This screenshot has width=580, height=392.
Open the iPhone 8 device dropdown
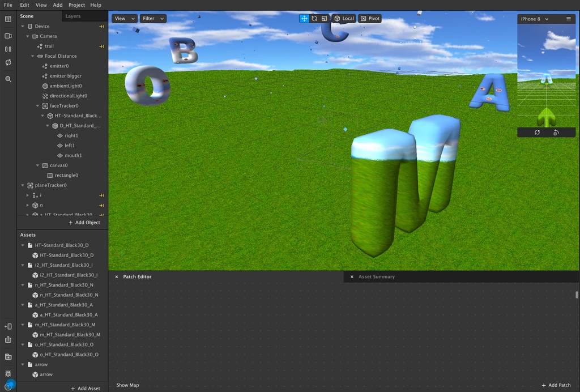tap(535, 19)
